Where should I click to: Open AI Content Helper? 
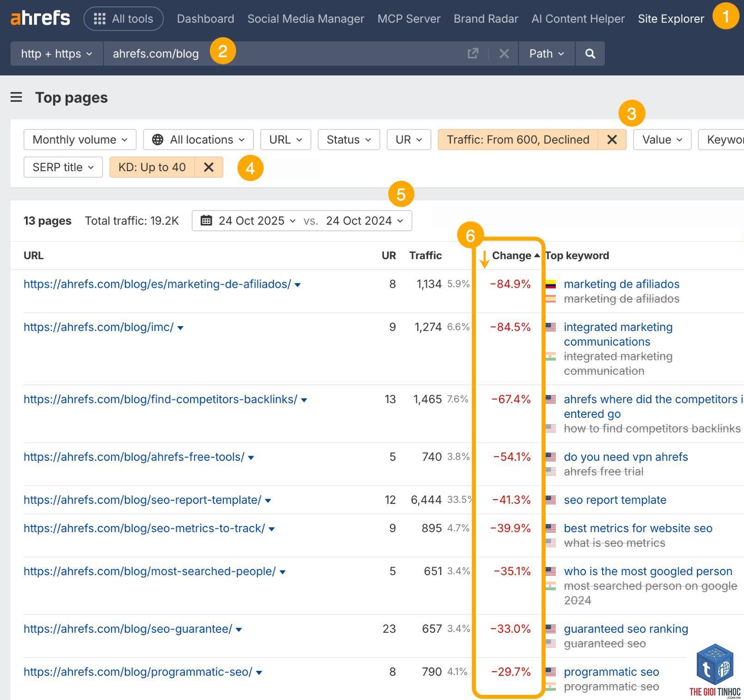point(578,19)
